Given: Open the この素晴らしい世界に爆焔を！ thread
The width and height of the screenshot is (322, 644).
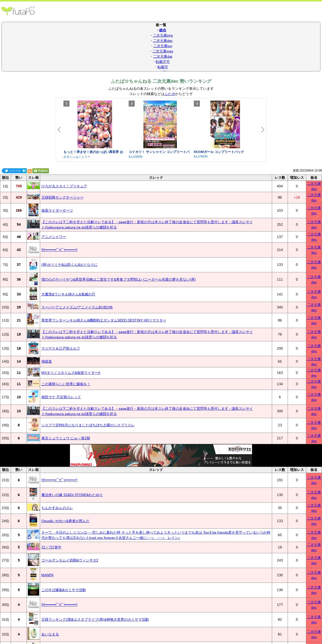Looking at the screenshot, I should click(66, 384).
